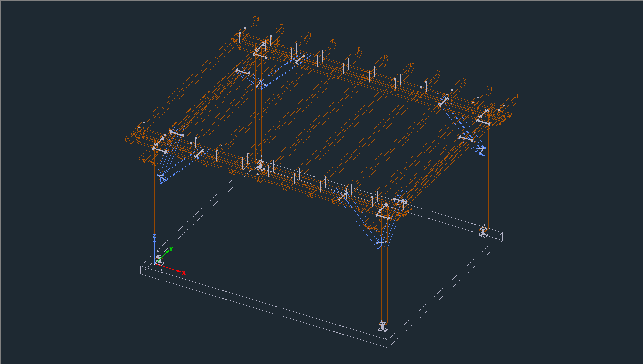
Task: Select the post base under the front-right column
Action: point(383,326)
